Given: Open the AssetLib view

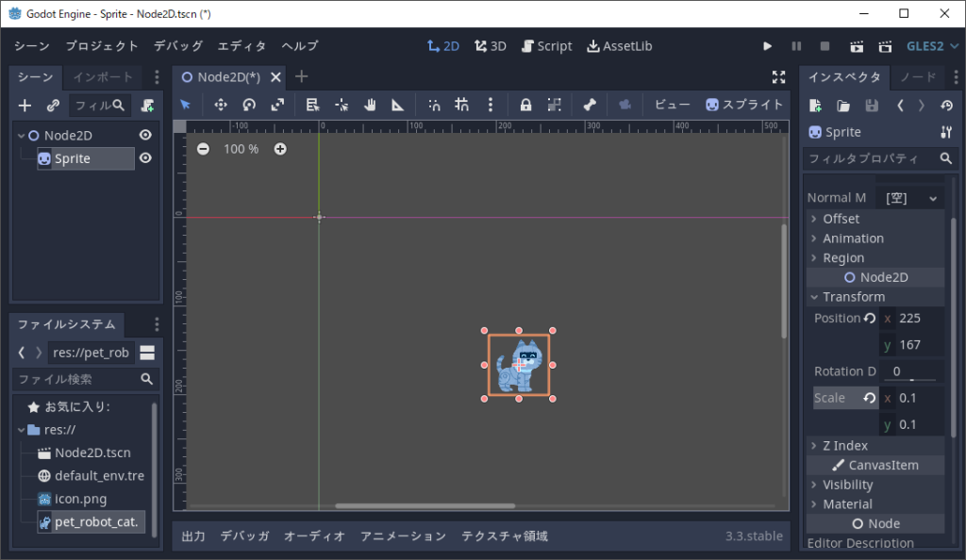Looking at the screenshot, I should pyautogui.click(x=619, y=46).
